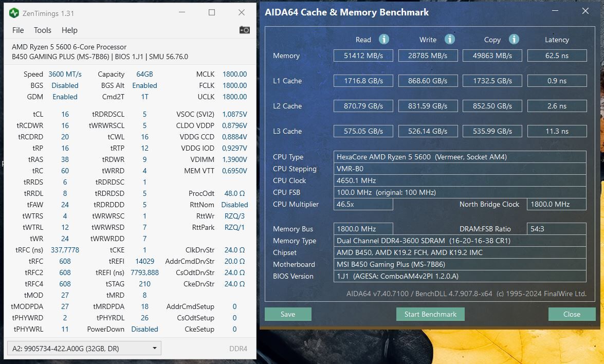Click the Motherboard MSI B450 Gaming Plus field
604x364 pixels.
tap(460, 265)
